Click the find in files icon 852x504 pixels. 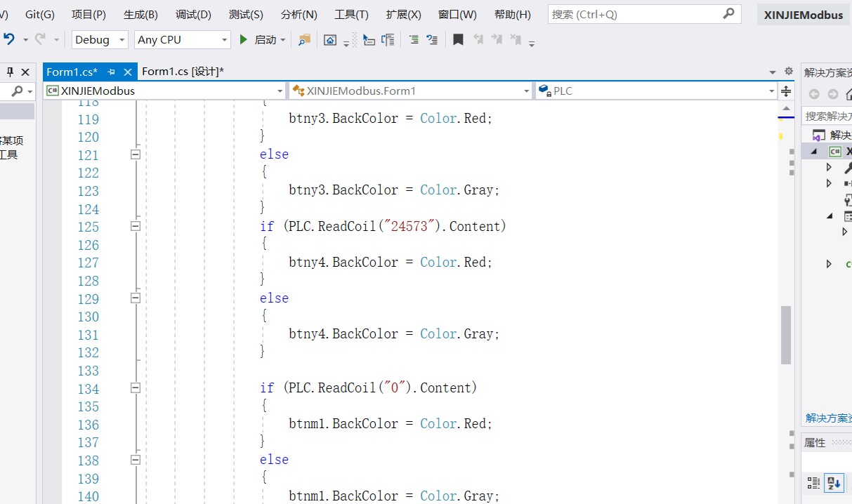tap(304, 40)
